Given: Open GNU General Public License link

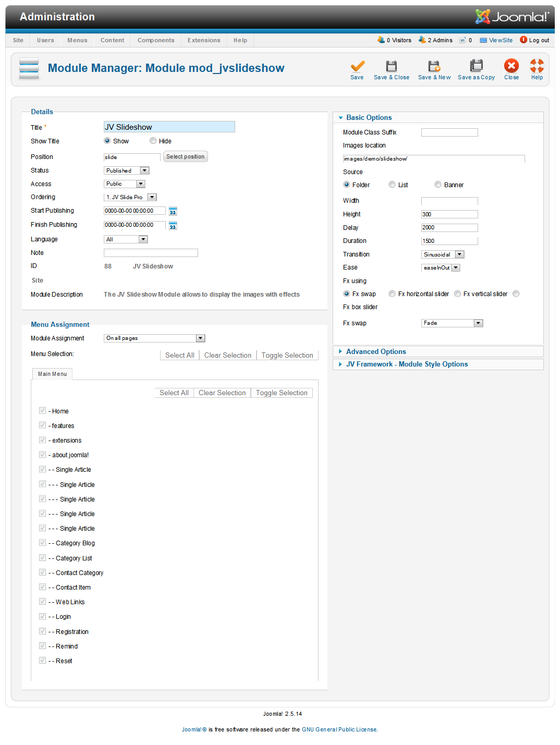Looking at the screenshot, I should (339, 729).
